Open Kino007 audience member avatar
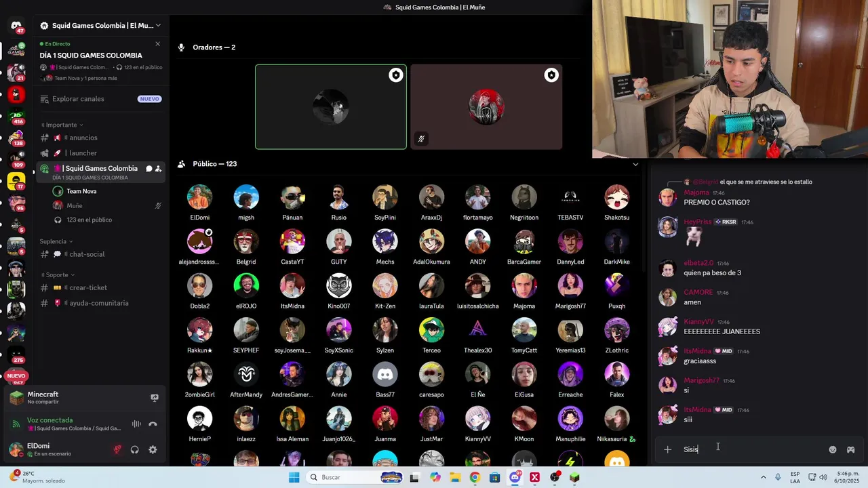 (x=339, y=285)
